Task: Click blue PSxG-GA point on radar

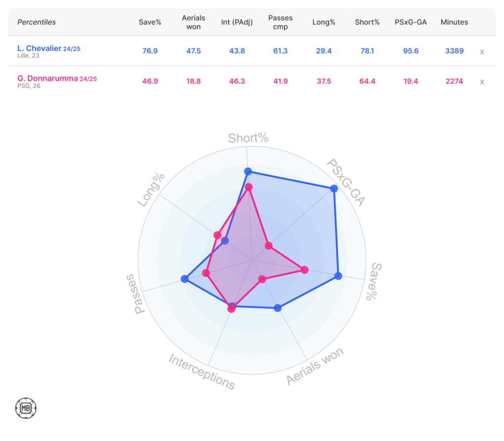Action: 334,189
